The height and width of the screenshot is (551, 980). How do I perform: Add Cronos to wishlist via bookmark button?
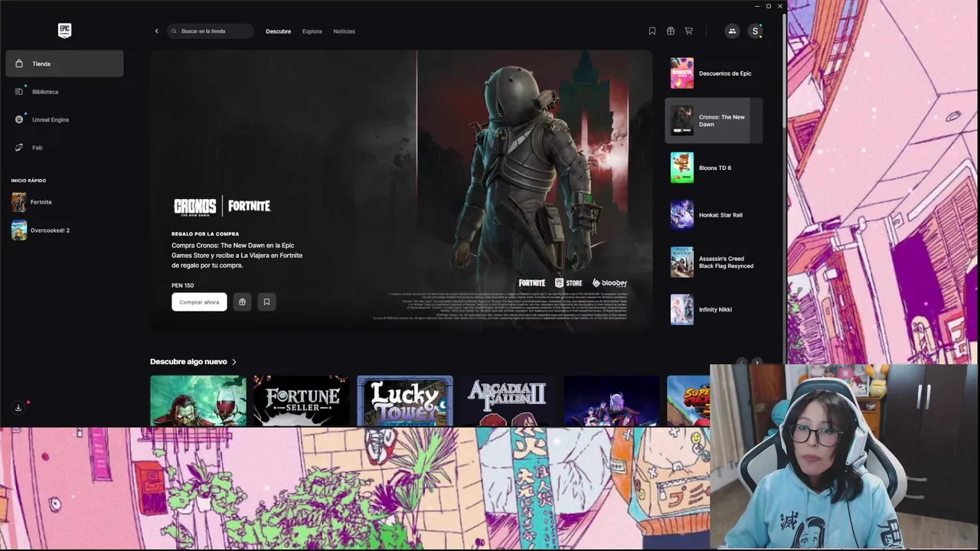(266, 302)
